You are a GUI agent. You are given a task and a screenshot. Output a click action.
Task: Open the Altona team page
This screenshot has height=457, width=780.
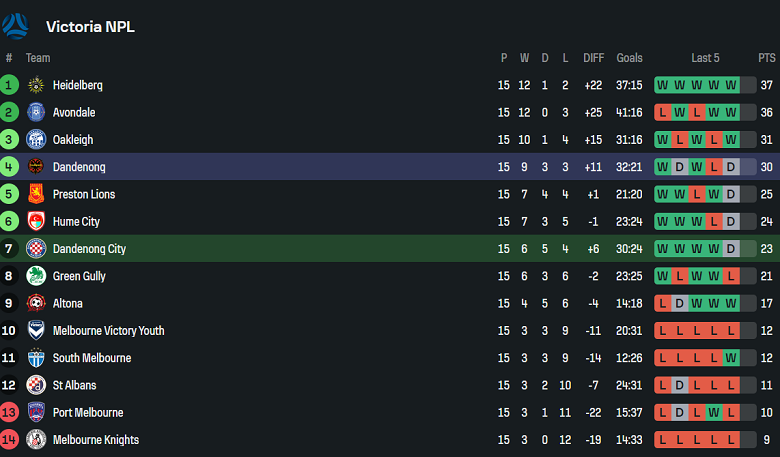click(68, 303)
